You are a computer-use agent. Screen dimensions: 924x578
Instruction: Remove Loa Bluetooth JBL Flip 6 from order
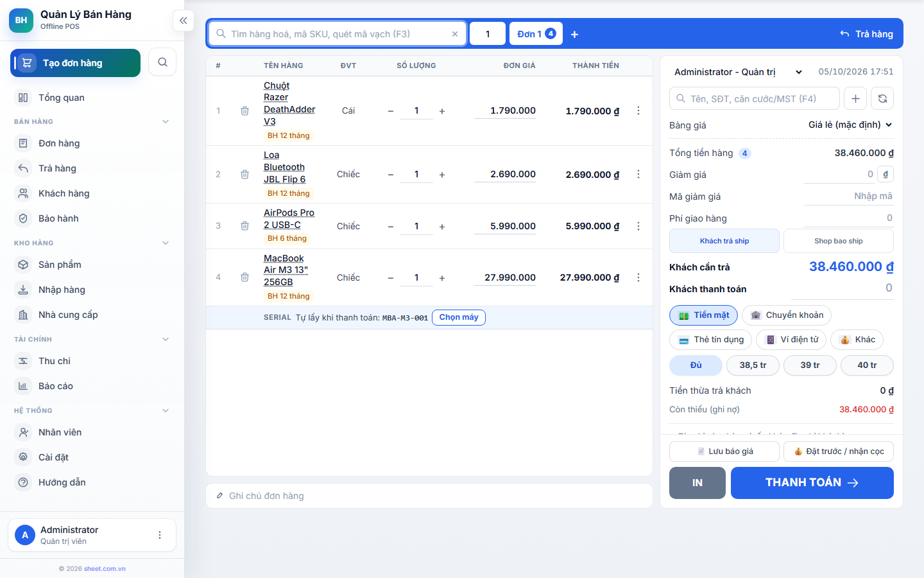point(244,174)
